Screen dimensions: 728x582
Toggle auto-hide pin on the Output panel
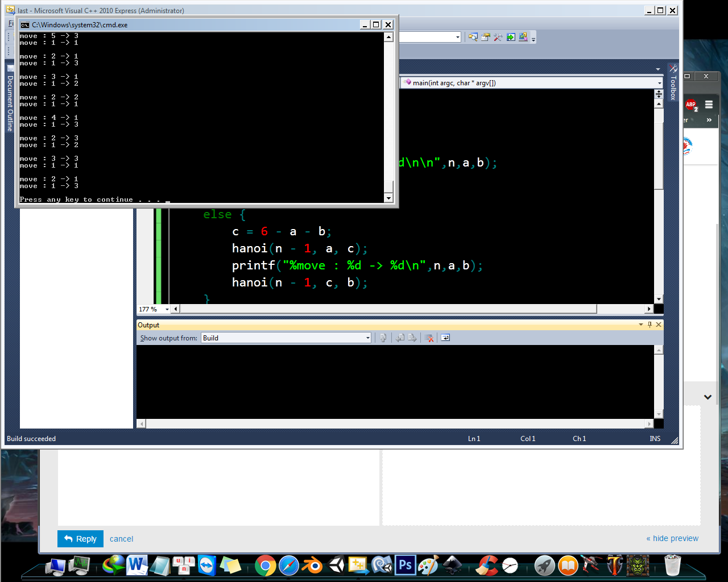(650, 325)
